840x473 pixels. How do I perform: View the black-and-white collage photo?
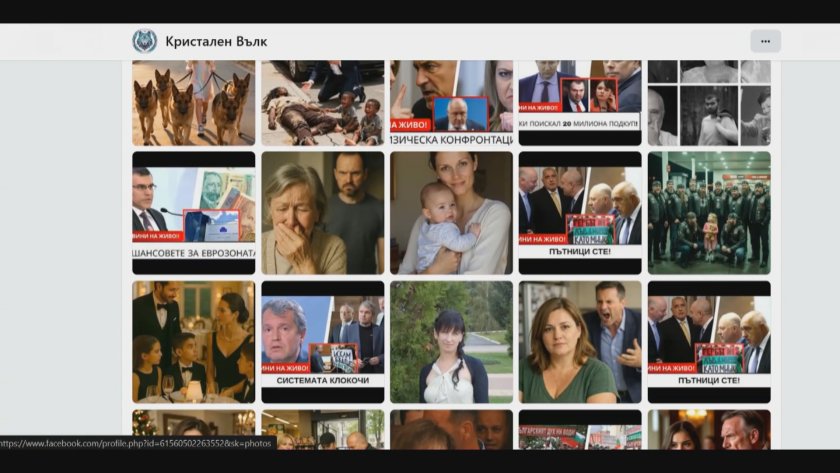coord(709,102)
